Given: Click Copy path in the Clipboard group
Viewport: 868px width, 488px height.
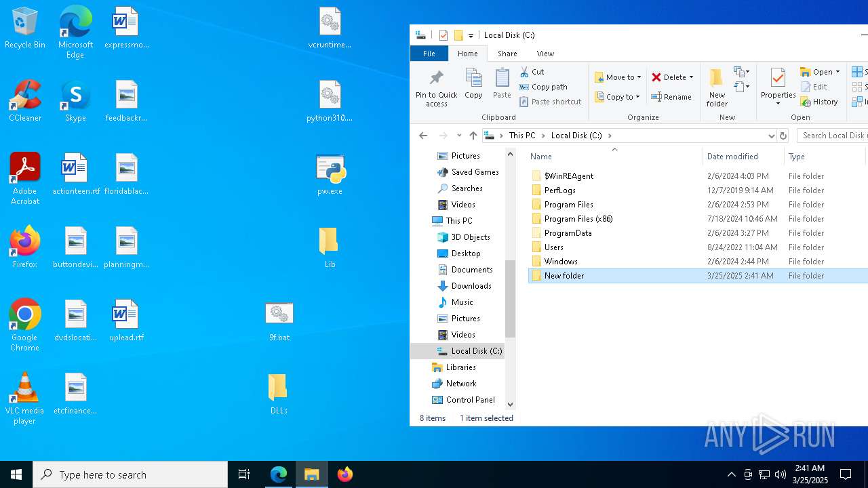Looking at the screenshot, I should [543, 87].
